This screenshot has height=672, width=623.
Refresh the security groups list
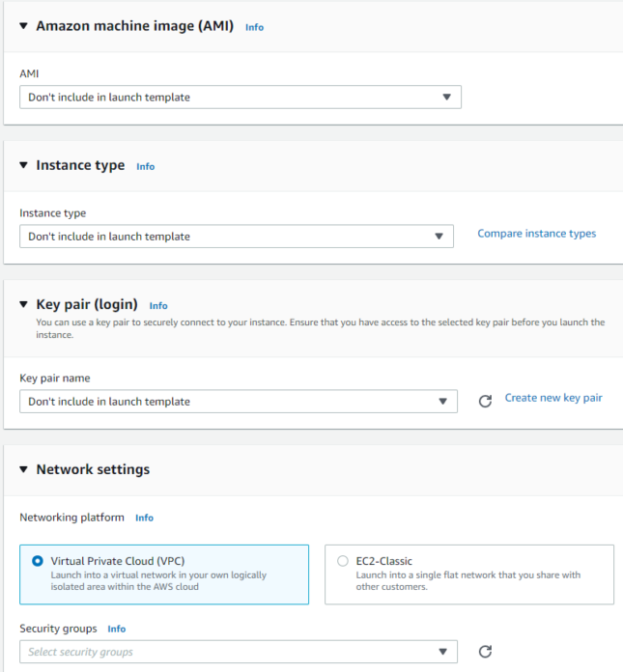[485, 652]
